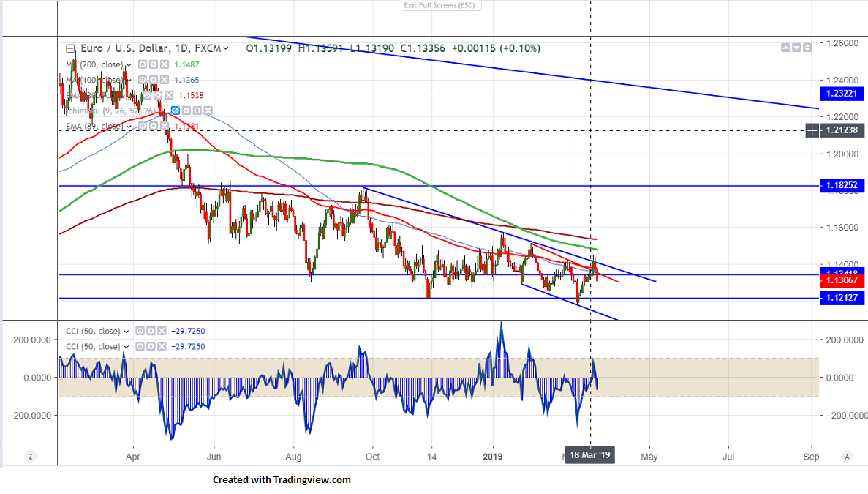
Task: Remove the EMA (89, close) indicator
Action: [x=164, y=127]
